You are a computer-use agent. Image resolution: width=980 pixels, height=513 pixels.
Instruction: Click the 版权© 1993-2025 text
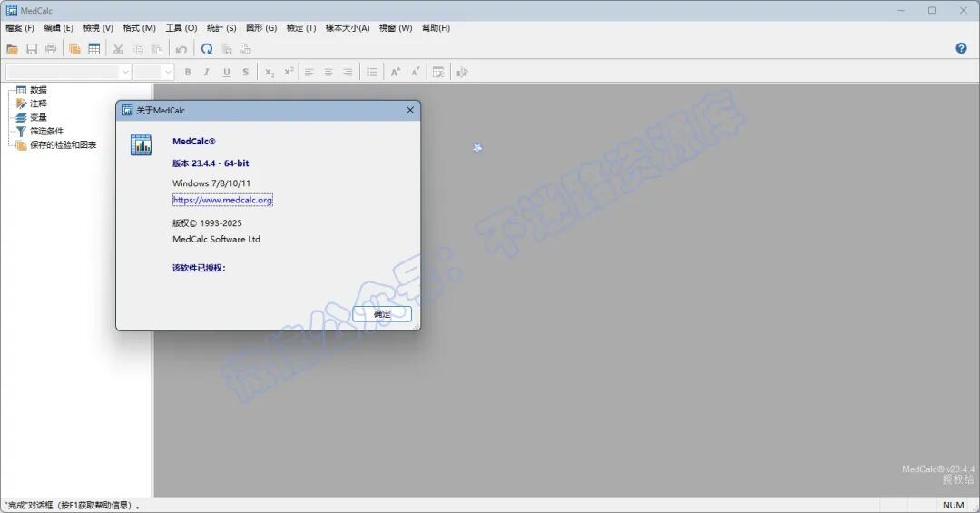(x=207, y=223)
